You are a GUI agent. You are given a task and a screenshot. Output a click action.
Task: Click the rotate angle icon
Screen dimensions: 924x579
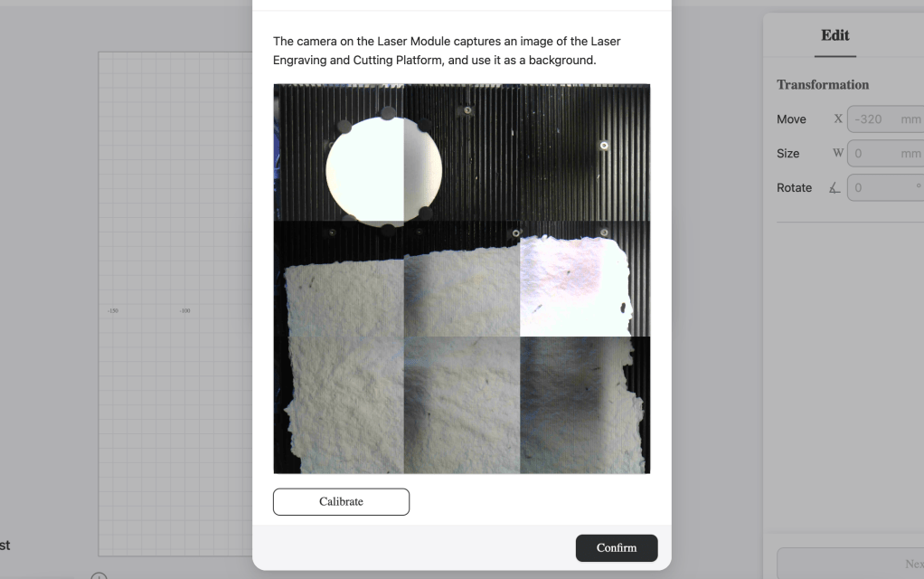pyautogui.click(x=832, y=188)
